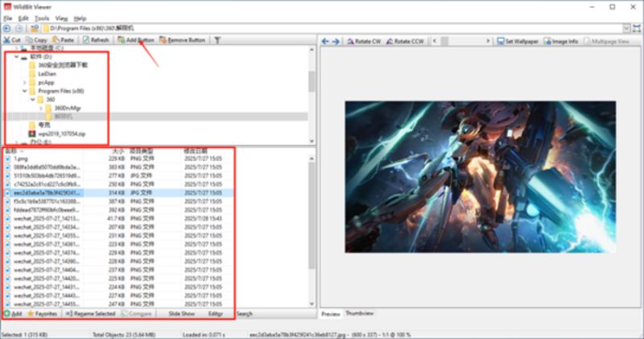Click the Search button below file list
This screenshot has width=644, height=339.
point(245,313)
